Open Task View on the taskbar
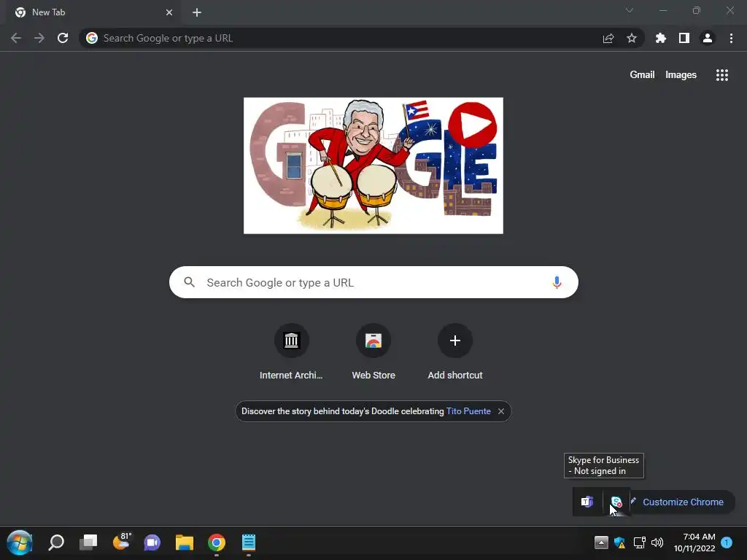The width and height of the screenshot is (747, 560). click(88, 542)
